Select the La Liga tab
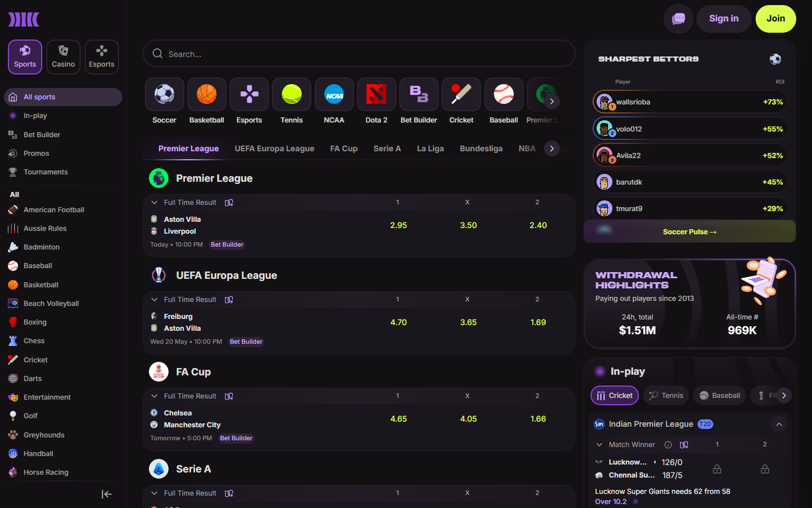812x508 pixels. pyautogui.click(x=430, y=148)
